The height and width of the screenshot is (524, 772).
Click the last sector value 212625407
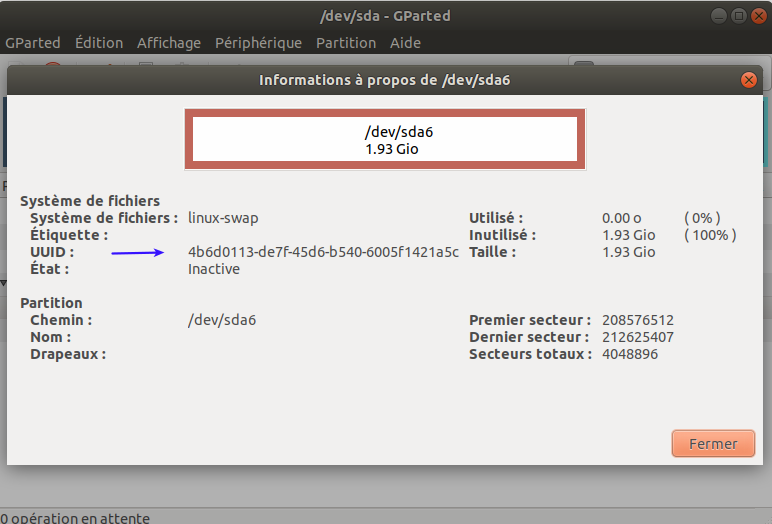[637, 337]
